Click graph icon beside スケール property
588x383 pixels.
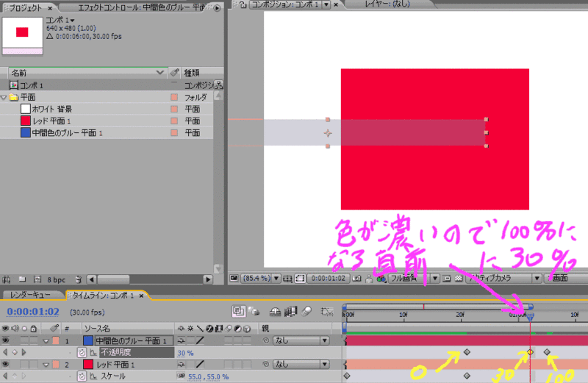coord(93,376)
